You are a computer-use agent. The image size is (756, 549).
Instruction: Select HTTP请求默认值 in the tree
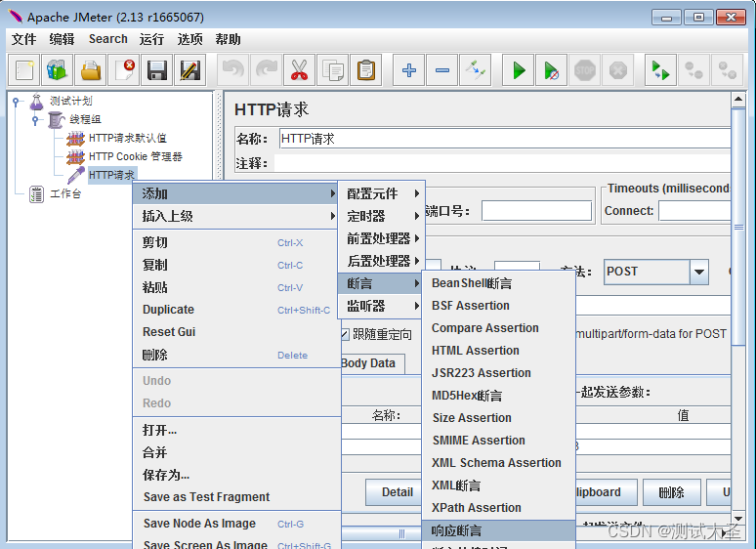tap(128, 138)
